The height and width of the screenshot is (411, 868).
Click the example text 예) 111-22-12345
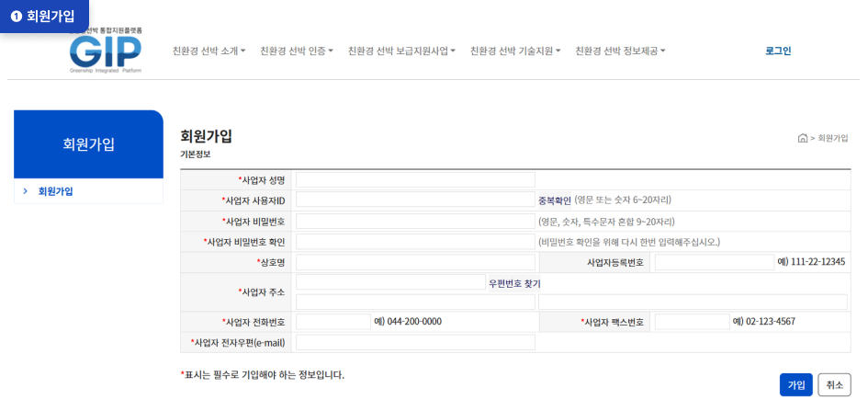[811, 262]
